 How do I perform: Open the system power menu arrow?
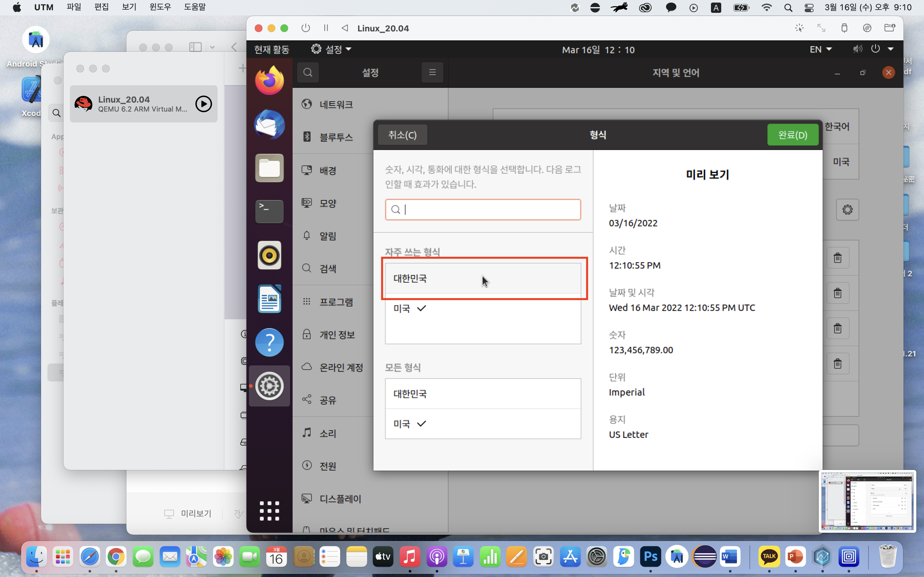click(890, 49)
